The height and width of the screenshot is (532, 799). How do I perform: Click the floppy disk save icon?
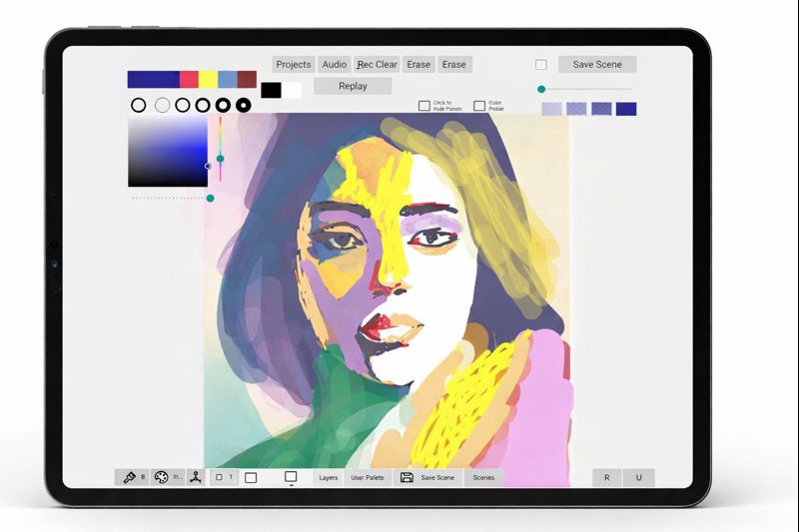tap(406, 477)
